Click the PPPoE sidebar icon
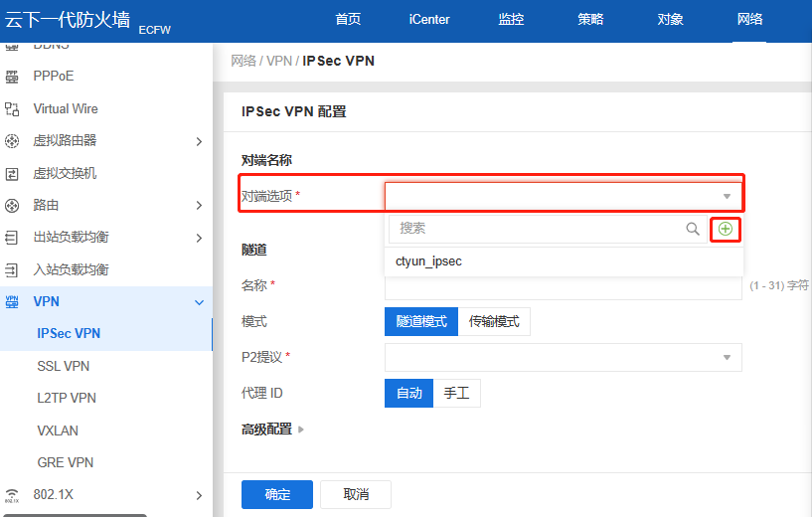The image size is (812, 517). (x=13, y=77)
